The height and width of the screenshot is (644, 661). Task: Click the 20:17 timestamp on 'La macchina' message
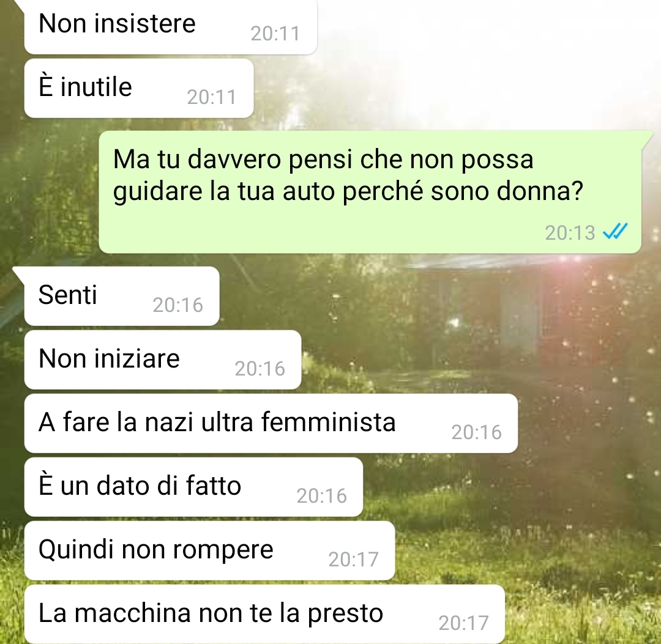click(463, 623)
